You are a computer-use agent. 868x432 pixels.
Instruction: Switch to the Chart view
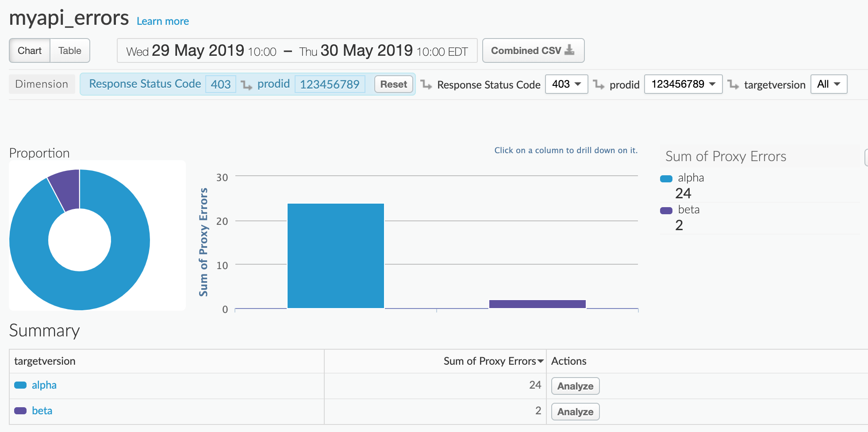30,50
